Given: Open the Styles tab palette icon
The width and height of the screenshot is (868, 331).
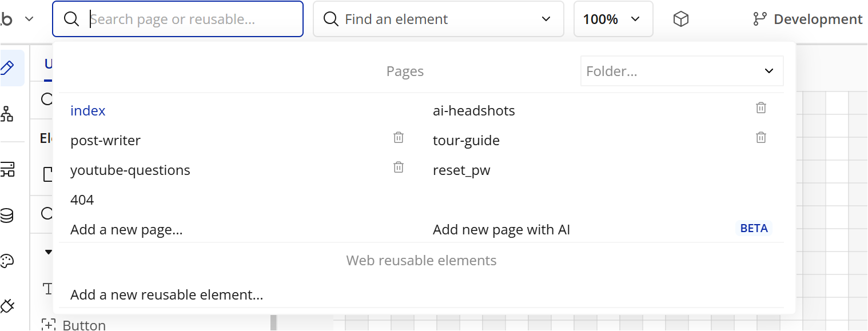Looking at the screenshot, I should coord(7,261).
